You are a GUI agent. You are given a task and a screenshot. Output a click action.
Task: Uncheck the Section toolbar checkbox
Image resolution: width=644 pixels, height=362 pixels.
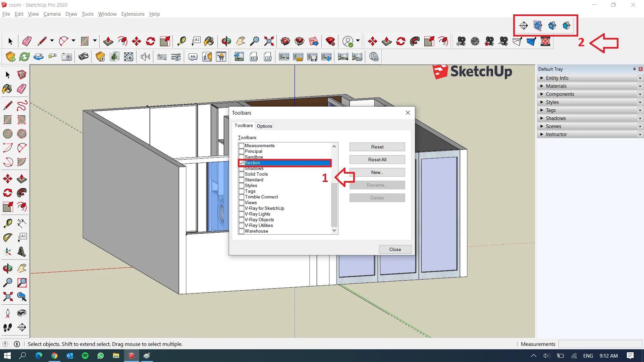[x=241, y=163]
